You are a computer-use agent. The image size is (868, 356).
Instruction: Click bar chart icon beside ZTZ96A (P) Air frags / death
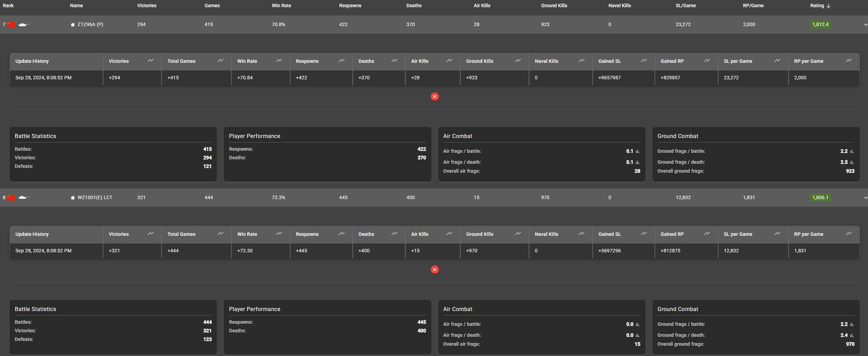(637, 162)
